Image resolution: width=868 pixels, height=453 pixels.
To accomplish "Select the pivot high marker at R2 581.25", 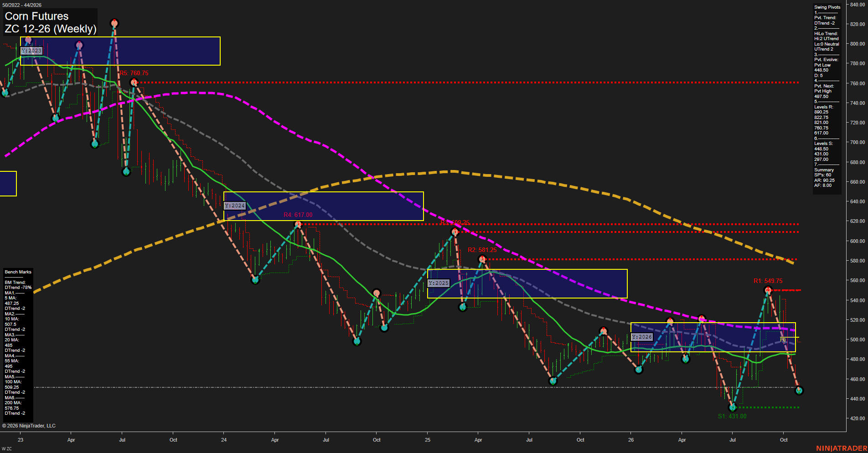I will 482,259.
